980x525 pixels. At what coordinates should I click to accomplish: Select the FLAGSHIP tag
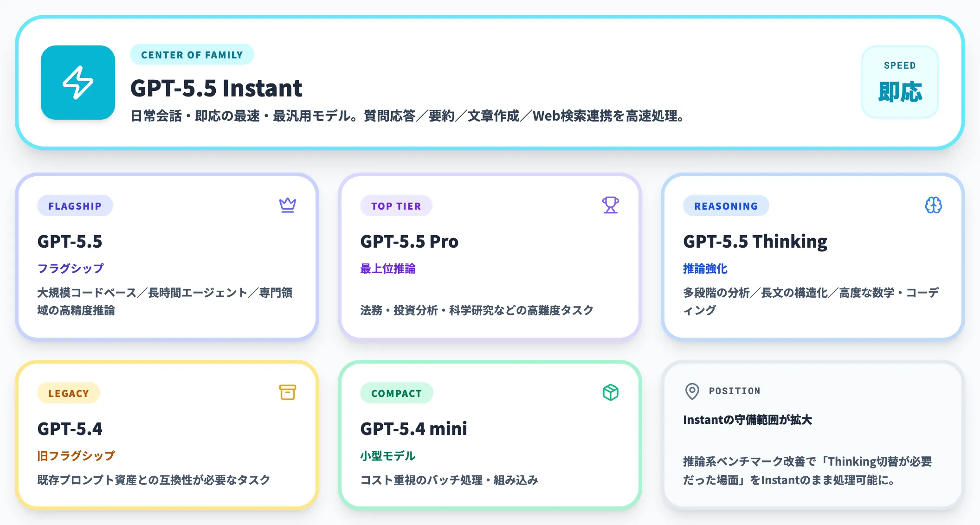pyautogui.click(x=75, y=206)
